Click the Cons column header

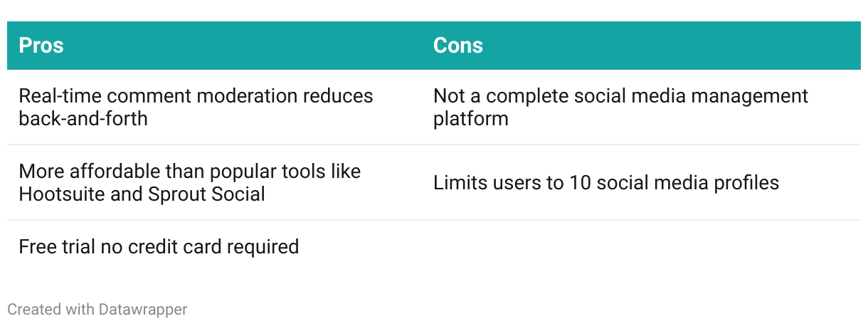tap(457, 46)
